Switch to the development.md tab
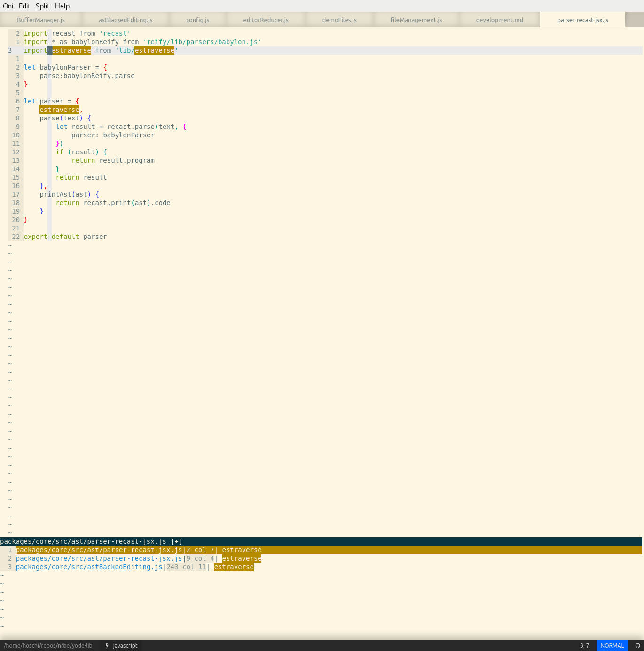 499,20
